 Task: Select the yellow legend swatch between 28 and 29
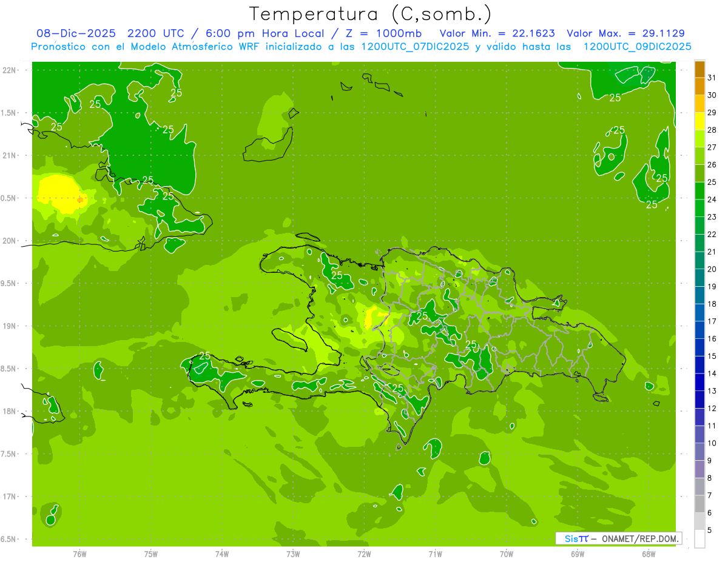pos(699,121)
